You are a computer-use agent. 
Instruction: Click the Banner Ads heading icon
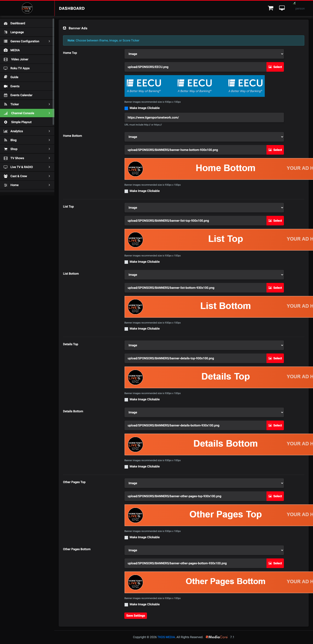click(x=65, y=28)
